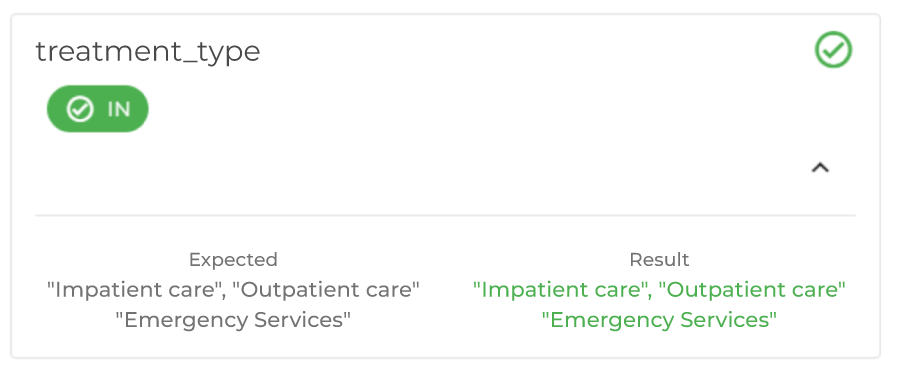This screenshot has height=376, width=900.
Task: Click the checkmark icon inside IN badge
Action: tap(80, 109)
